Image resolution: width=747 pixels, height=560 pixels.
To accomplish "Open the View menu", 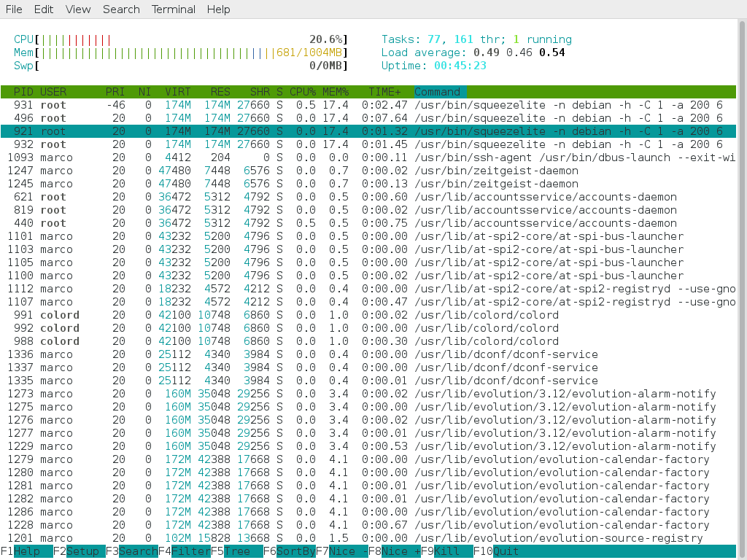I will click(78, 9).
